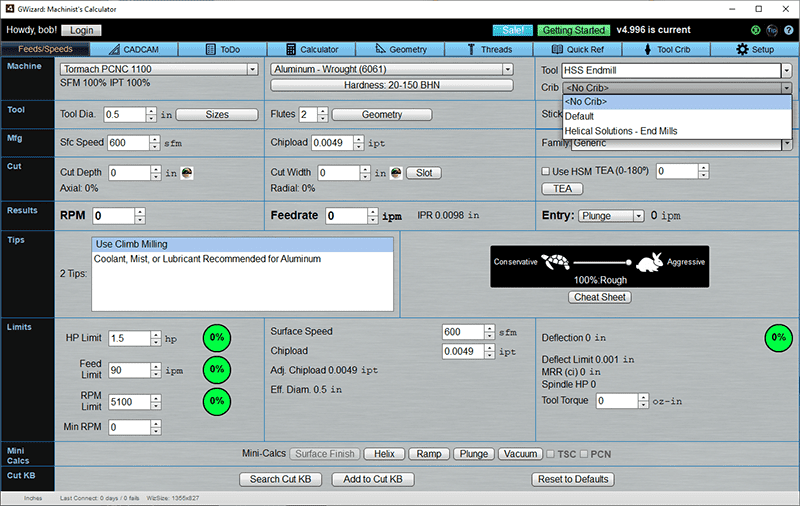The width and height of the screenshot is (800, 506).
Task: Switch to the Calculator tab
Action: (311, 49)
